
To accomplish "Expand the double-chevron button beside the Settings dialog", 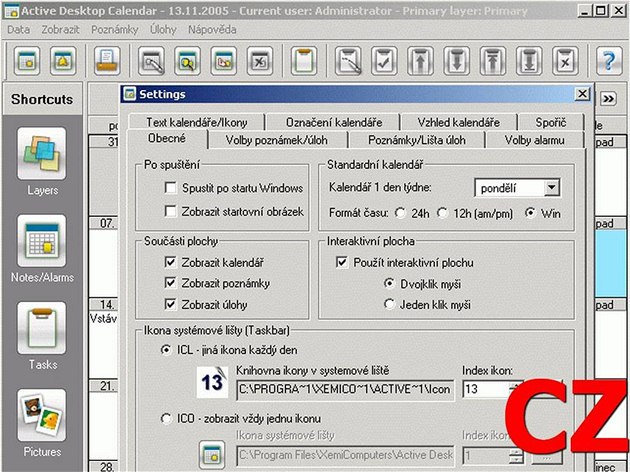I will click(608, 99).
